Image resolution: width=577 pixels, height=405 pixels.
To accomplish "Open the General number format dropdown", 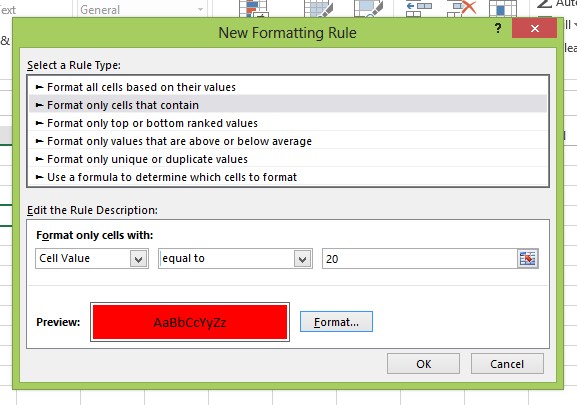I will [x=141, y=9].
